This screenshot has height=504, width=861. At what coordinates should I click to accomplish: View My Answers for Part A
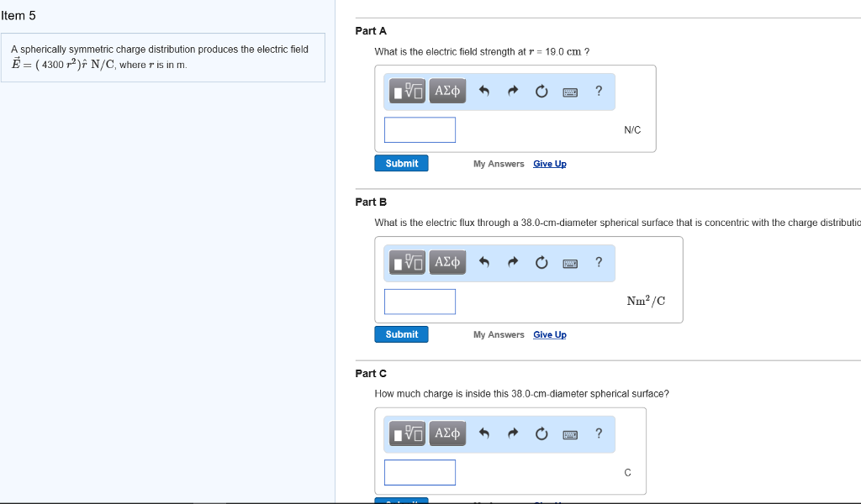[x=499, y=164]
